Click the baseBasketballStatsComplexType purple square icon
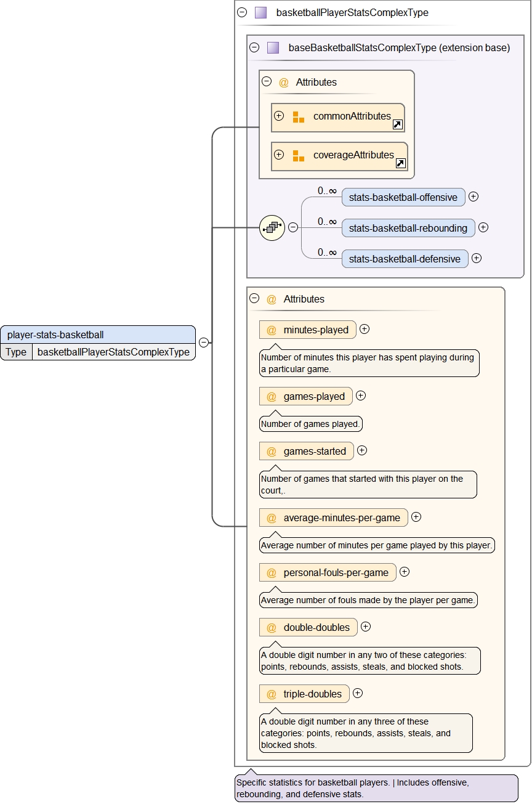The width and height of the screenshot is (532, 804). click(273, 47)
